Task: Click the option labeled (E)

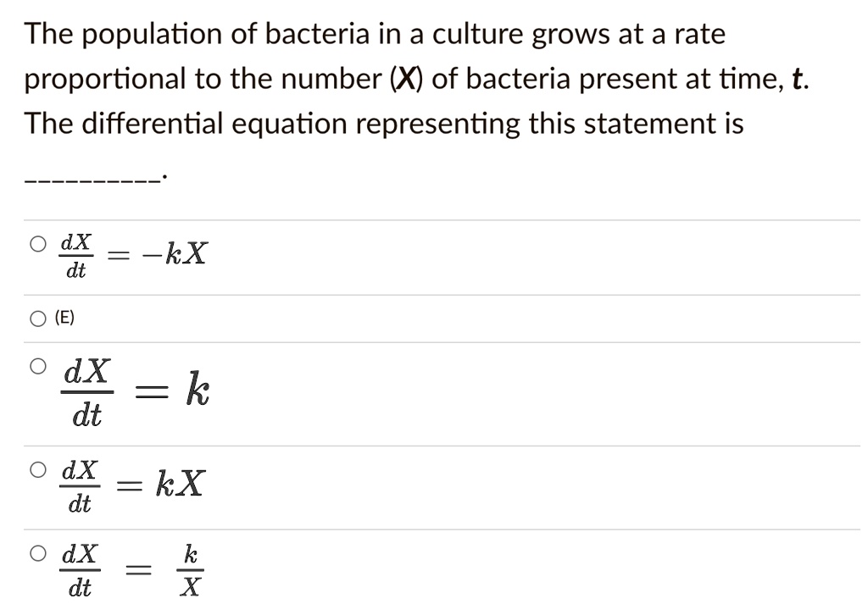Action: pyautogui.click(x=64, y=318)
